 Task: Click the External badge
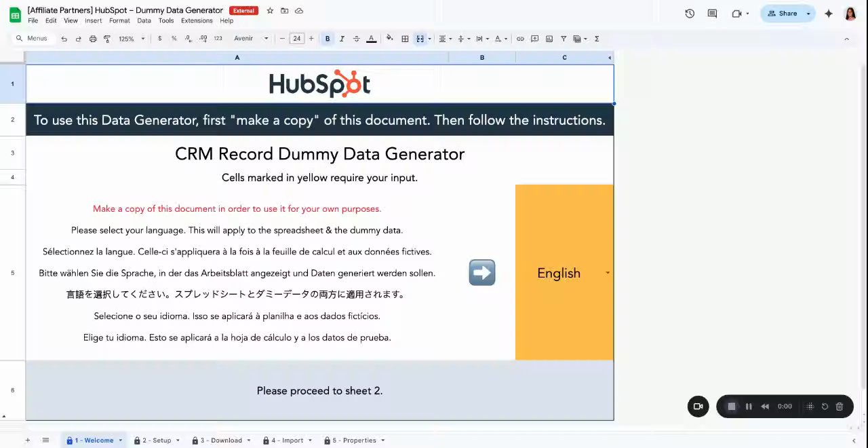click(243, 11)
